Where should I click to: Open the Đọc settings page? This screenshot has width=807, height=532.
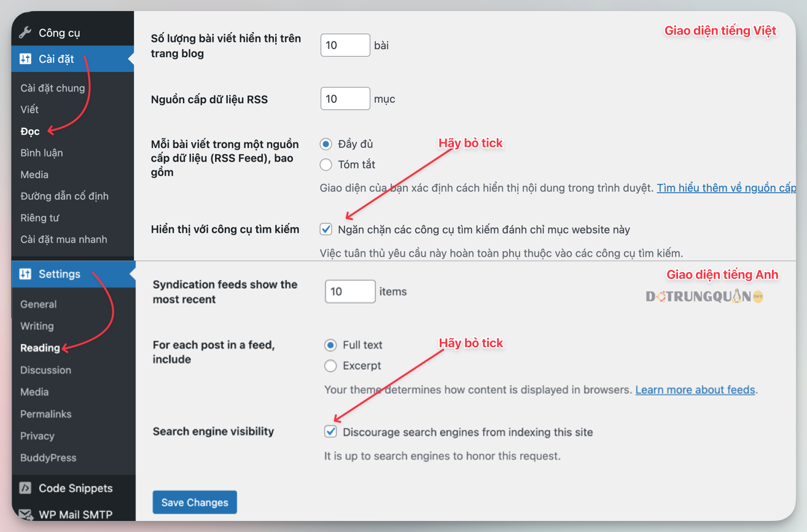click(30, 131)
